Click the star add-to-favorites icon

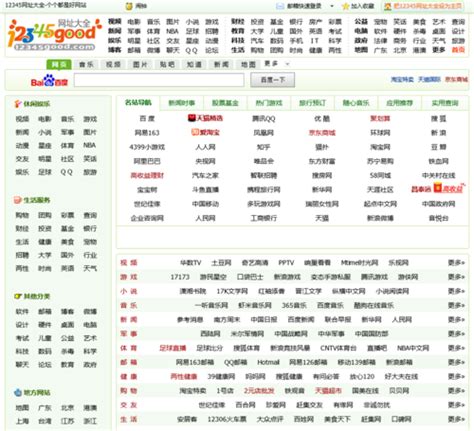pos(346,6)
